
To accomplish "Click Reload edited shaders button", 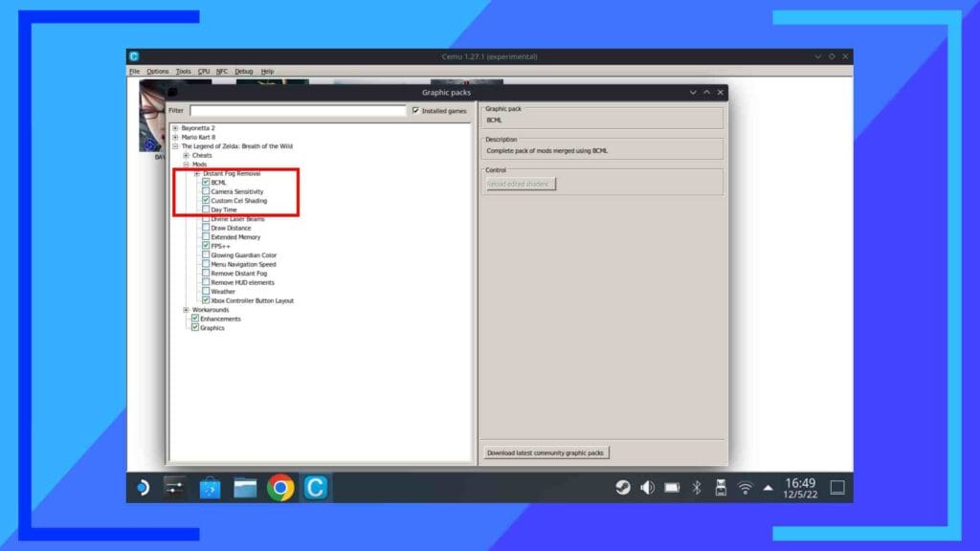I will [x=520, y=184].
